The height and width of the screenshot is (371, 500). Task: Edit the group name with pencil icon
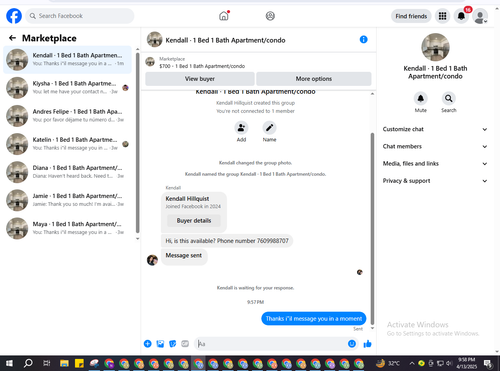pos(269,128)
